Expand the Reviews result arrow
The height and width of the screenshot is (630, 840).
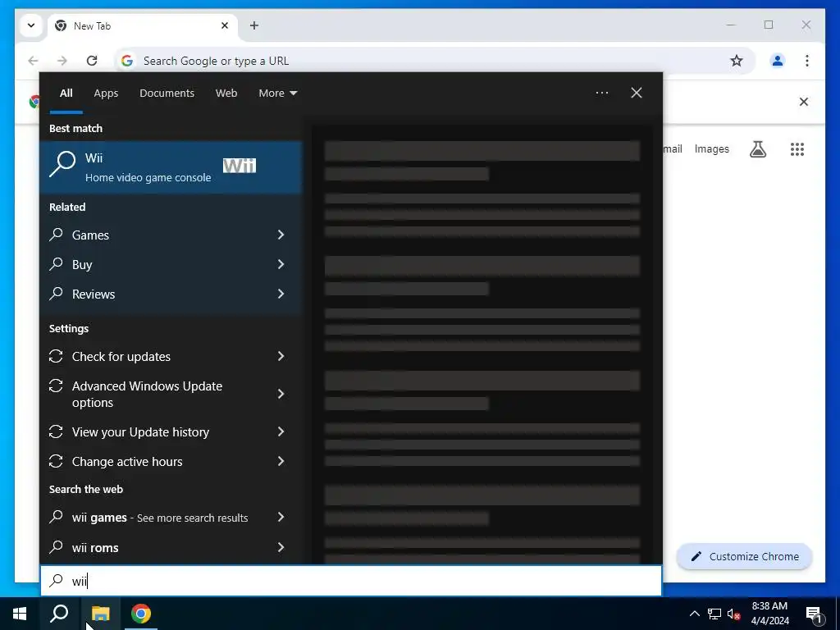281,294
